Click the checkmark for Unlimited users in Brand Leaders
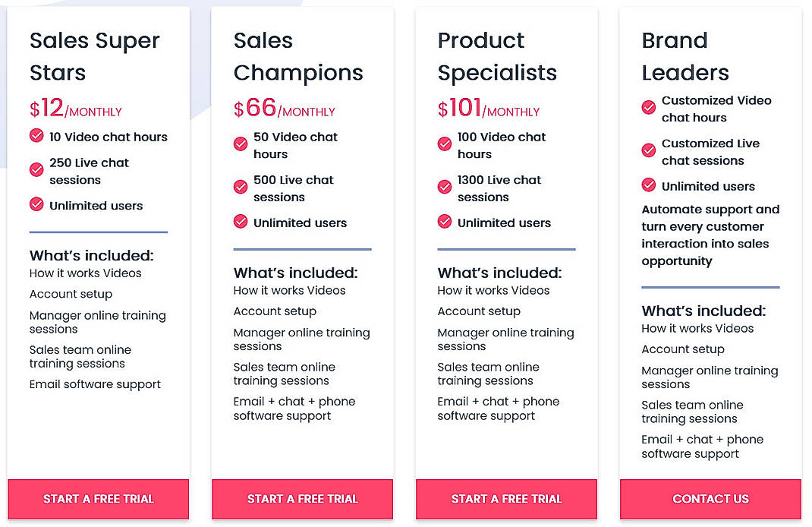Image resolution: width=812 pixels, height=527 pixels. click(x=649, y=185)
